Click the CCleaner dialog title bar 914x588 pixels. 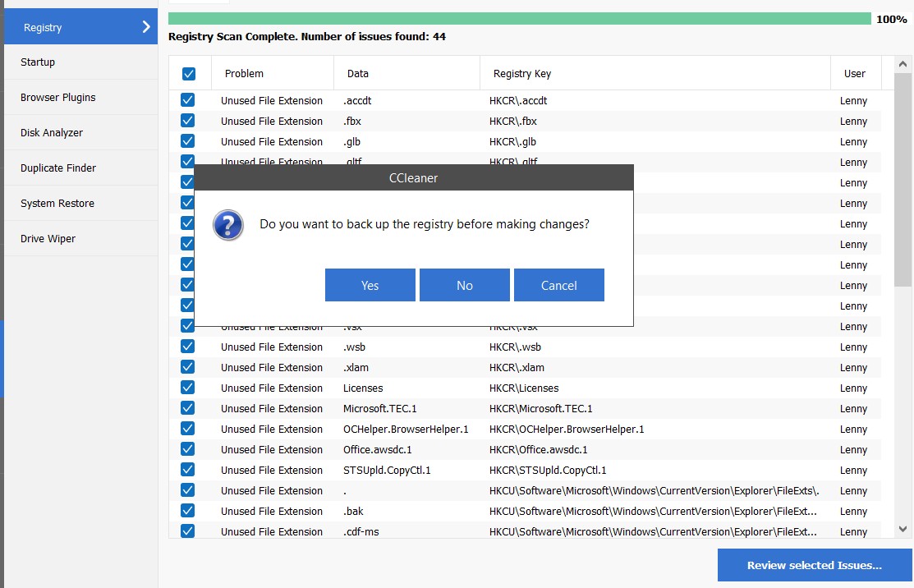[x=413, y=177]
